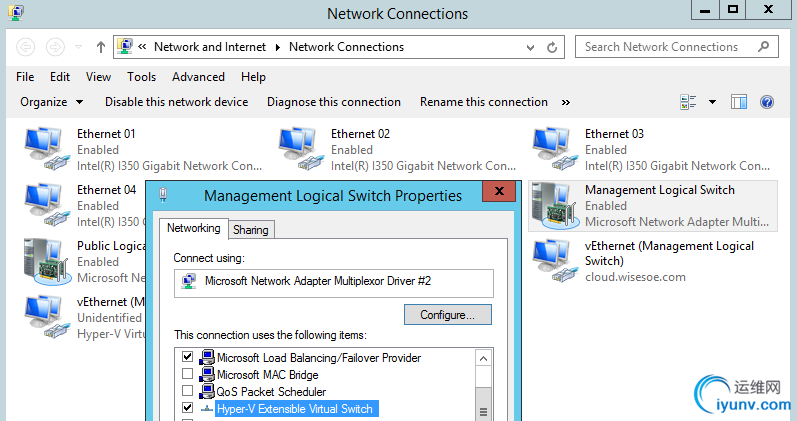Enable the Microsoft MAC Bridge checkbox
Screen dimensions: 797x421
click(x=188, y=374)
